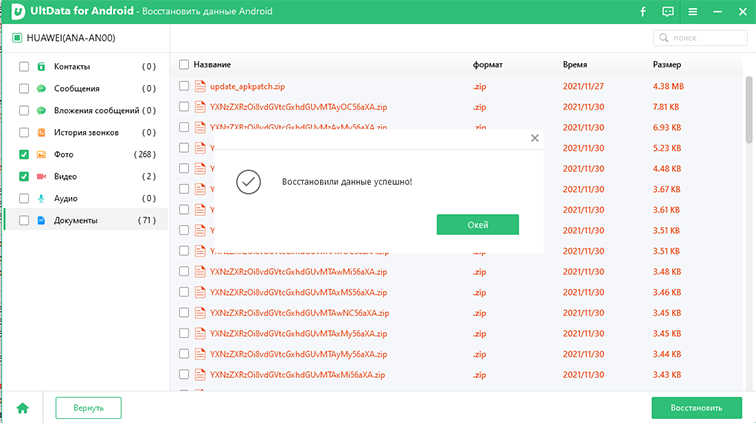Click the Видео camera icon

pyautogui.click(x=42, y=176)
